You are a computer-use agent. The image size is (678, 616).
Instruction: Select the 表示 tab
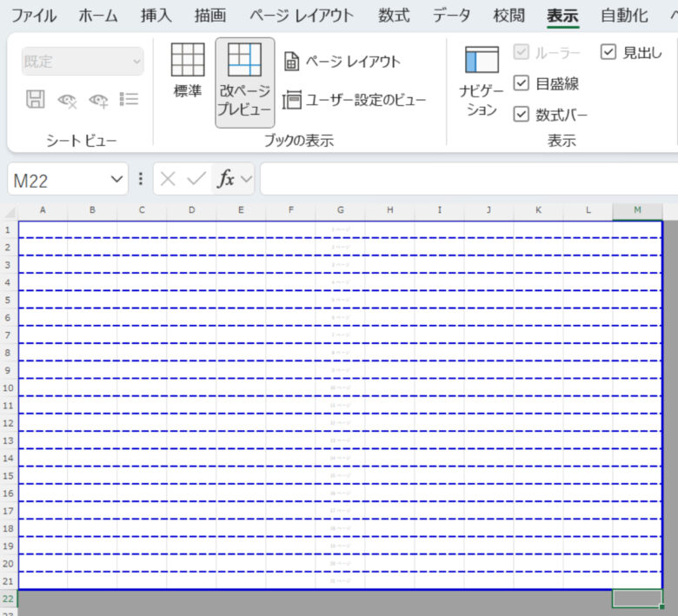562,16
